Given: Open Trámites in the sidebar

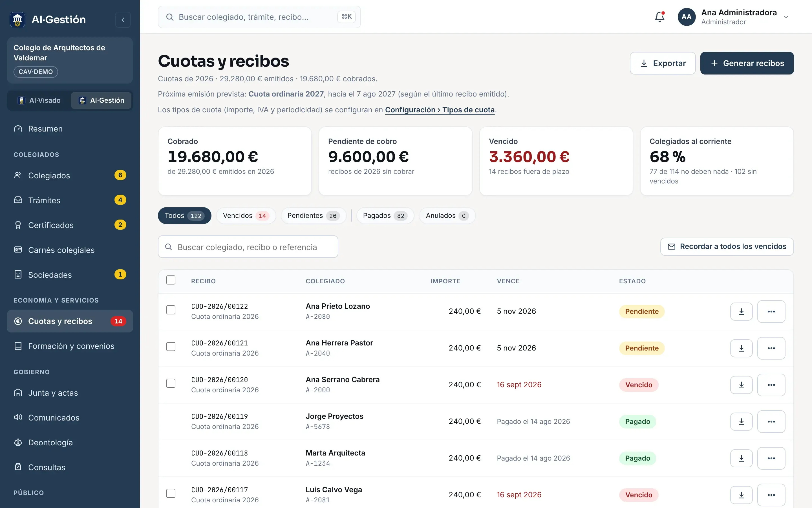Looking at the screenshot, I should pos(70,200).
